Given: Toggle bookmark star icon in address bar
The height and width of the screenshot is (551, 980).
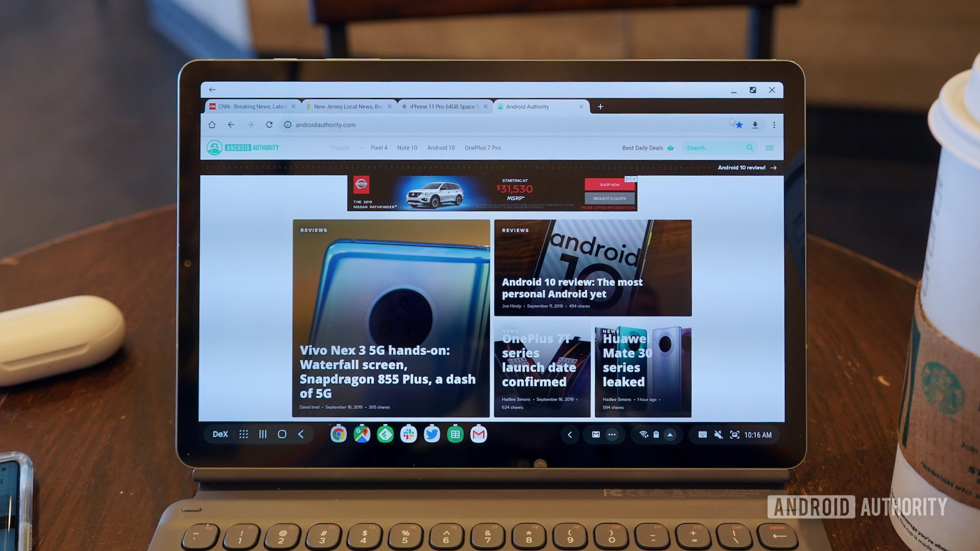Looking at the screenshot, I should (x=739, y=124).
